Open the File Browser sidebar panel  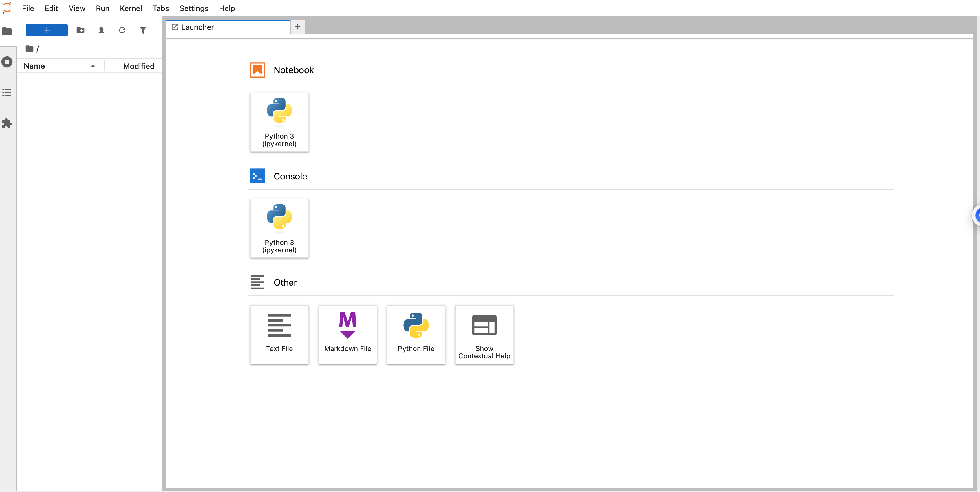[7, 31]
